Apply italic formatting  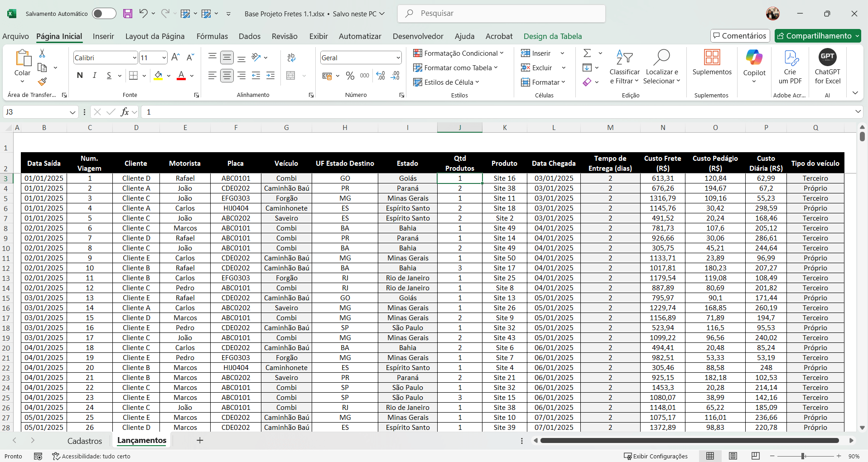click(x=94, y=75)
